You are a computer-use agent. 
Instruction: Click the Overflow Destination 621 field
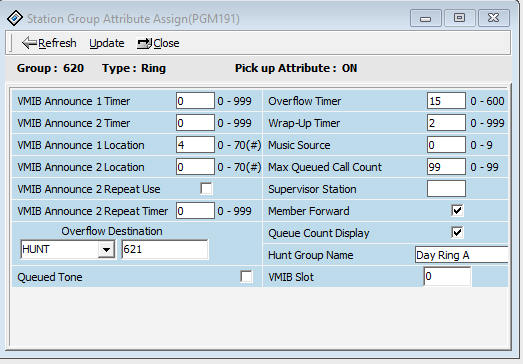pyautogui.click(x=165, y=249)
